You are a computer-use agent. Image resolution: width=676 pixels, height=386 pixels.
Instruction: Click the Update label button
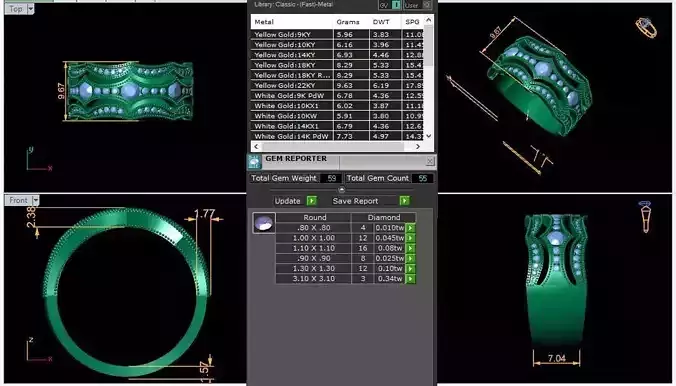pyautogui.click(x=288, y=201)
